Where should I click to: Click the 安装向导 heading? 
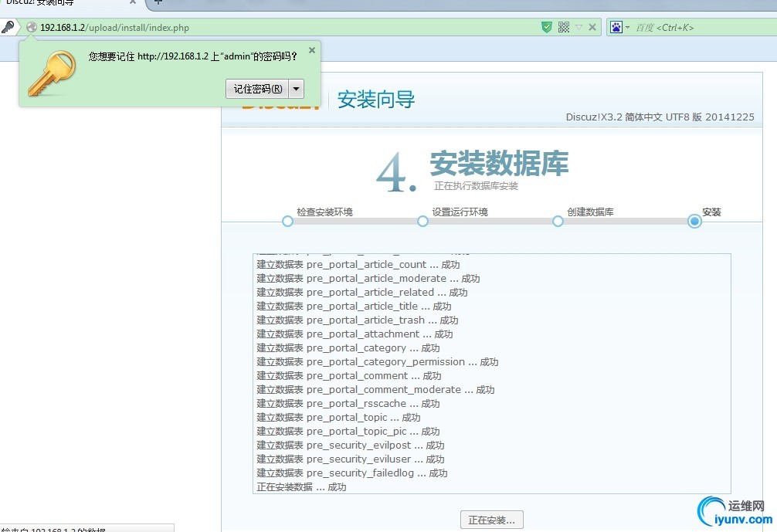tap(376, 100)
